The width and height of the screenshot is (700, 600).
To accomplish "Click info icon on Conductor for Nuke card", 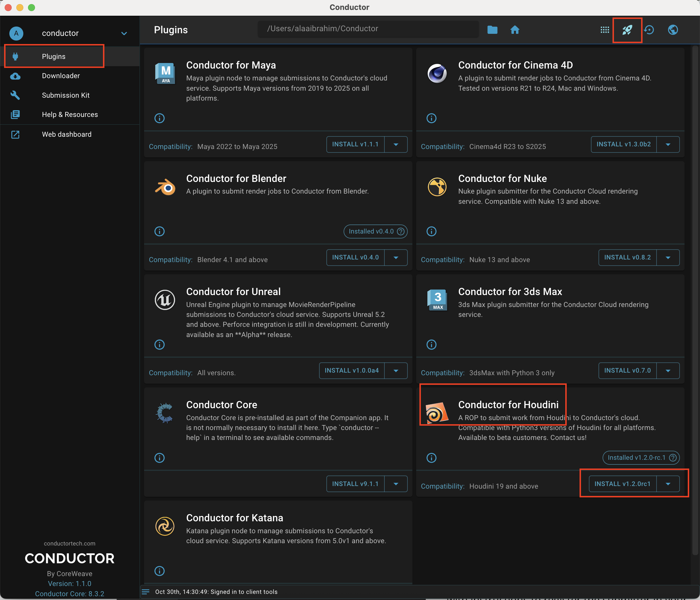I will [x=431, y=231].
